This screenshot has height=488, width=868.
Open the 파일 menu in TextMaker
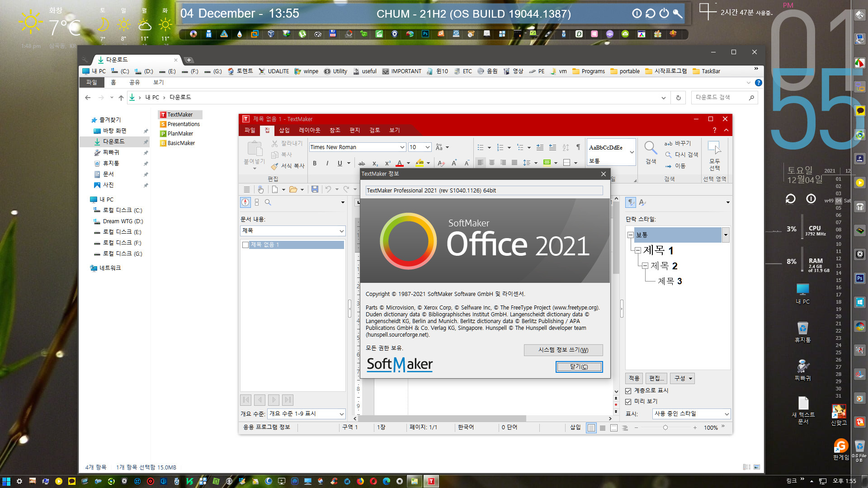click(x=250, y=130)
